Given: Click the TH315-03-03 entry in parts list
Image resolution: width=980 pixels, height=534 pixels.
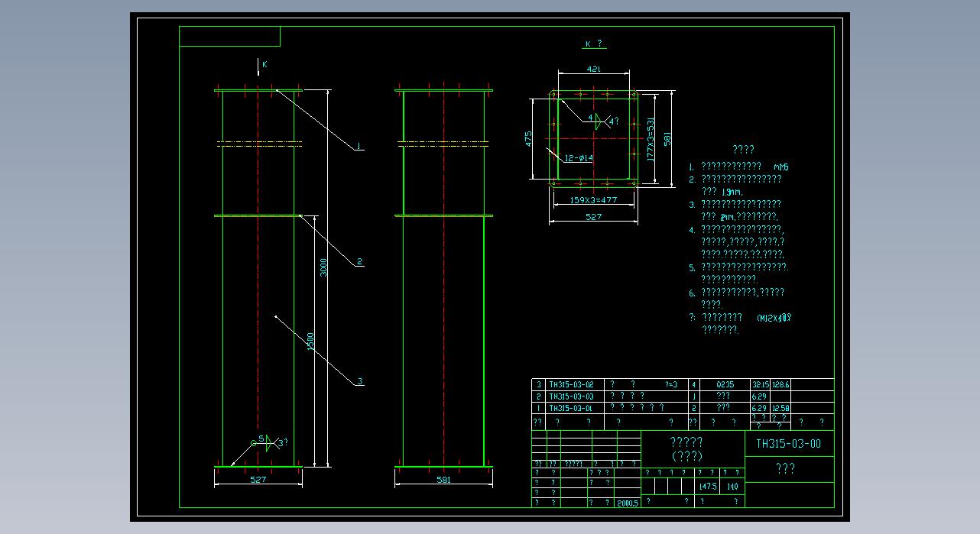Looking at the screenshot, I should 571,396.
